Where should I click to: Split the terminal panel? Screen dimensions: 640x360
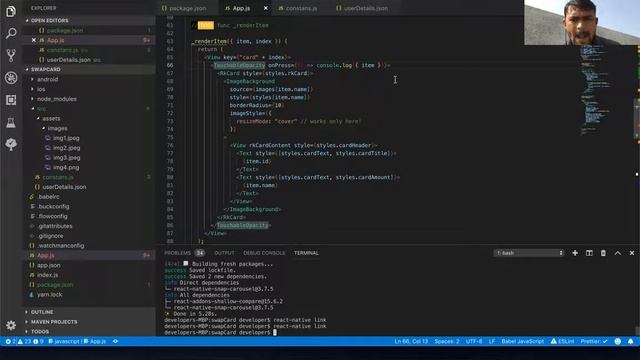coord(589,253)
